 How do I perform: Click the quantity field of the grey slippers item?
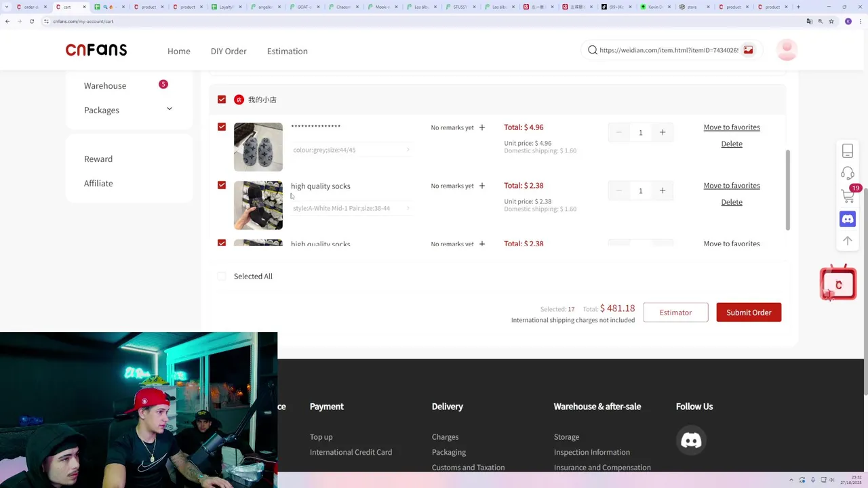pos(640,132)
